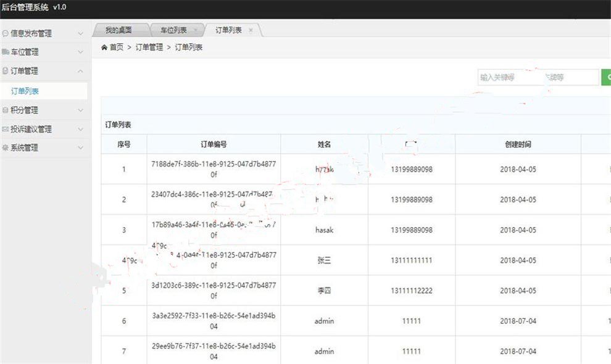Viewport: 611px width, 364px height.
Task: Click the 投诉建议管理 envelope icon
Action: tap(6, 130)
